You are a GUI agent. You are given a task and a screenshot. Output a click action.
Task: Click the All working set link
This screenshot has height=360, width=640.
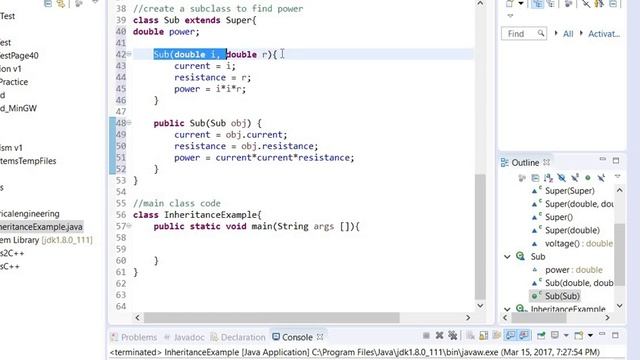pos(568,34)
